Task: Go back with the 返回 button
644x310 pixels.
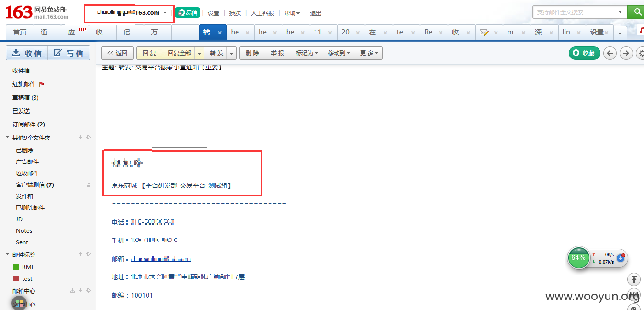Action: (x=117, y=53)
